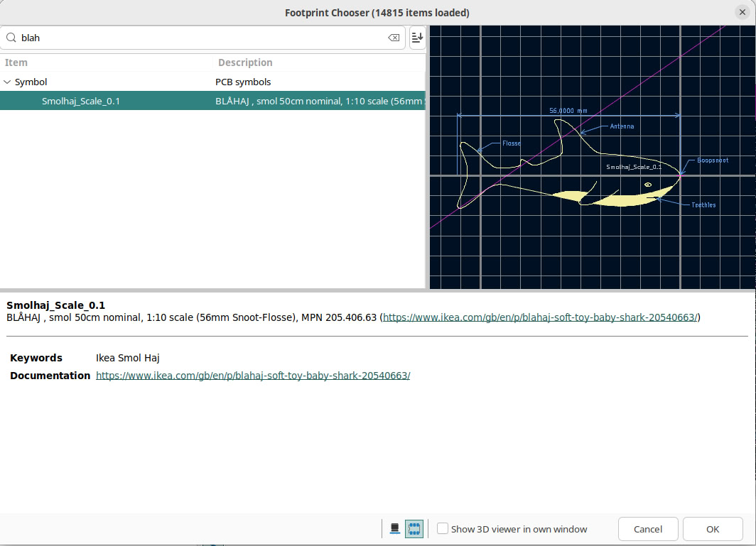756x546 pixels.
Task: Click the shark footprint preview canvas
Action: coord(593,157)
